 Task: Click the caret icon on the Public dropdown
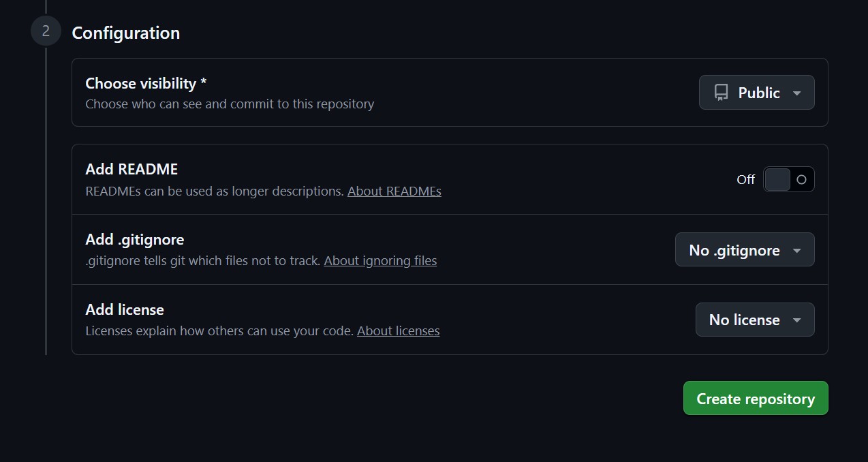point(796,93)
